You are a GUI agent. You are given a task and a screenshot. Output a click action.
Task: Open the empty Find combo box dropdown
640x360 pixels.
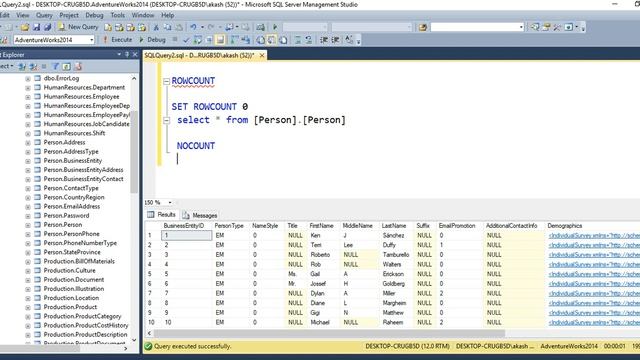coord(521,27)
